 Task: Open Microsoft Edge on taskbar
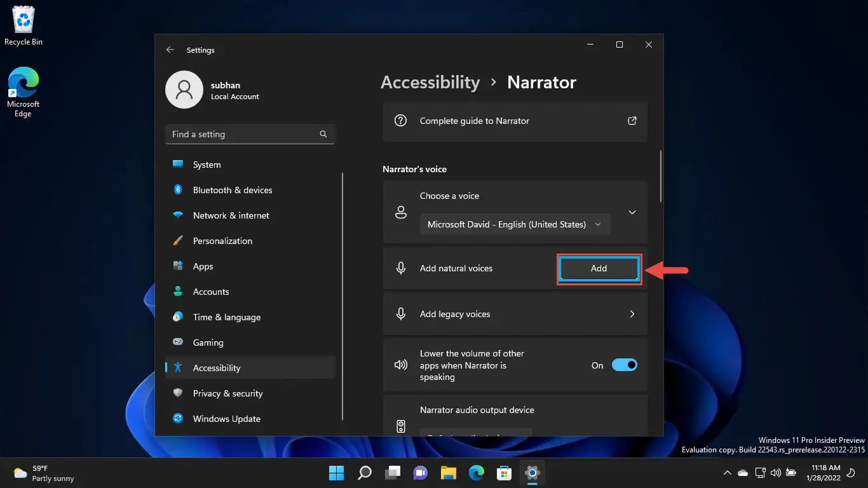click(477, 473)
